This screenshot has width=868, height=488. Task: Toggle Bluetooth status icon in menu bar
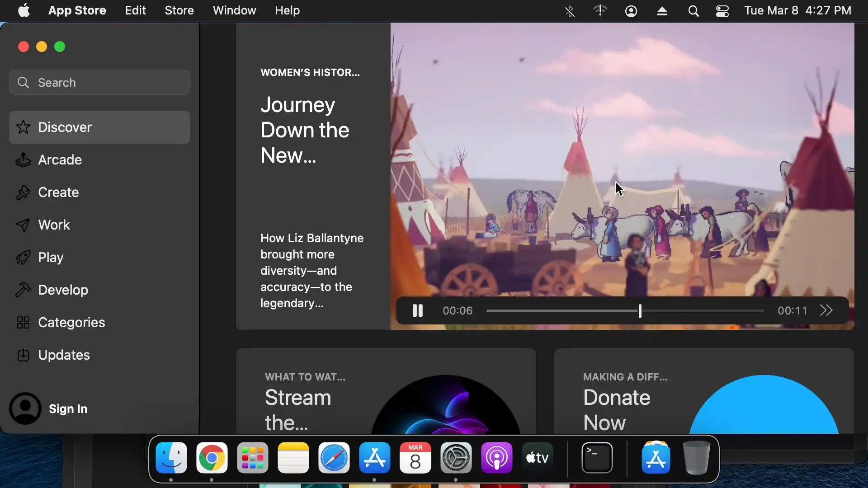[570, 11]
